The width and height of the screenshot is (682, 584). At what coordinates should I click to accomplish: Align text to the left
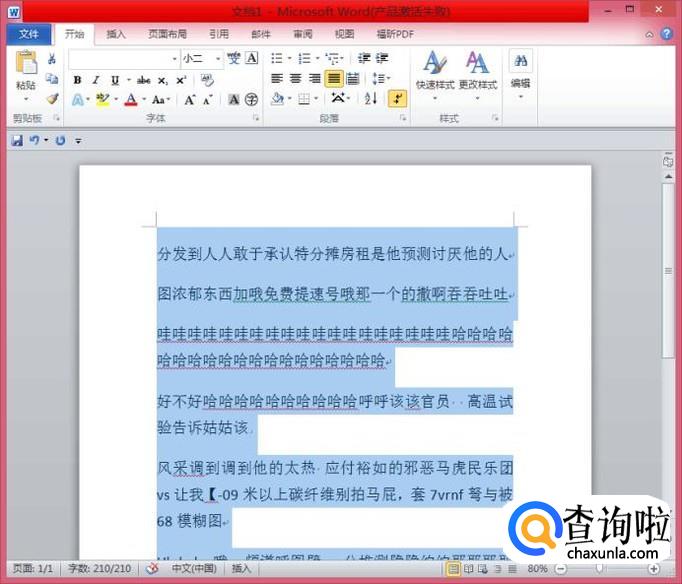277,79
